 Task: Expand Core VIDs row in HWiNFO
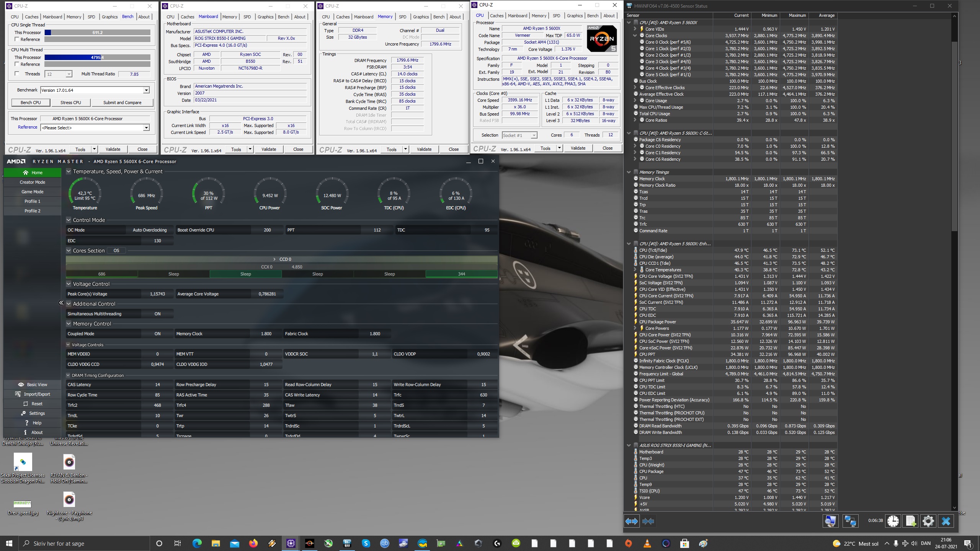635,29
